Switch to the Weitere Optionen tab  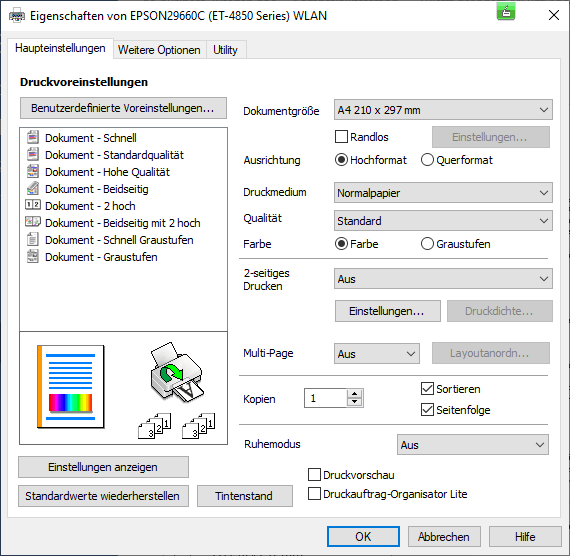tap(159, 49)
